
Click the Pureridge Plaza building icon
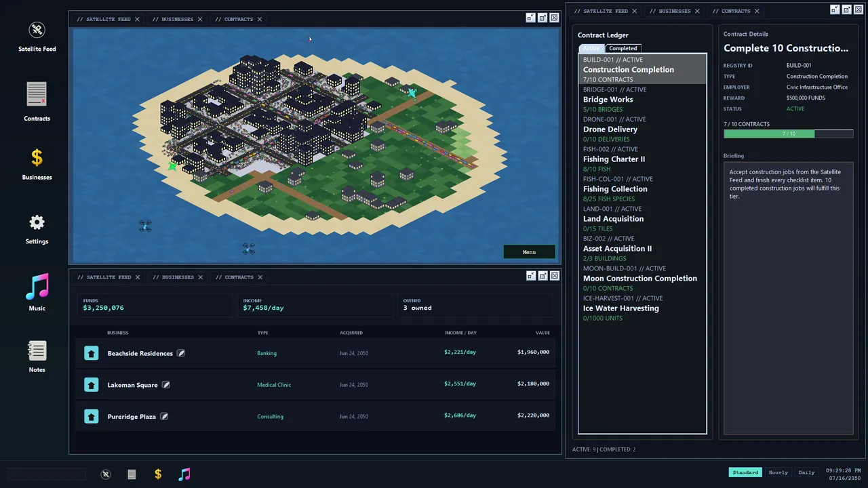[x=91, y=416]
